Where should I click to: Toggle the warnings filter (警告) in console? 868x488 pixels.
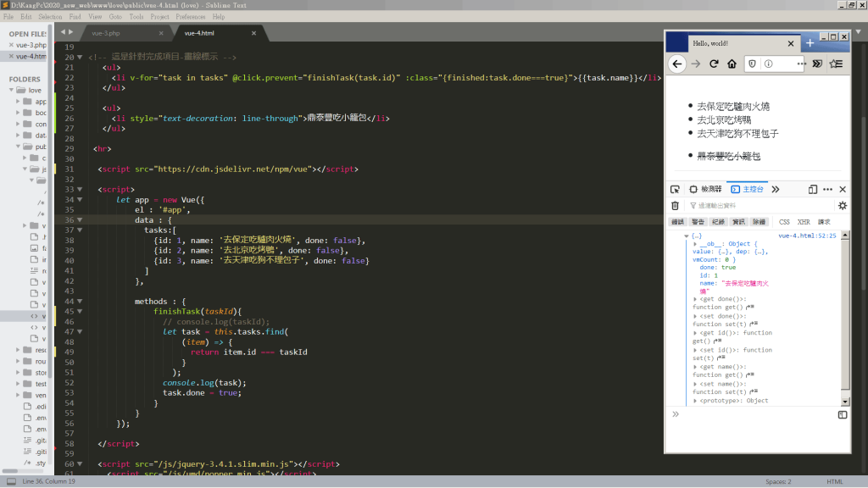pos(698,222)
